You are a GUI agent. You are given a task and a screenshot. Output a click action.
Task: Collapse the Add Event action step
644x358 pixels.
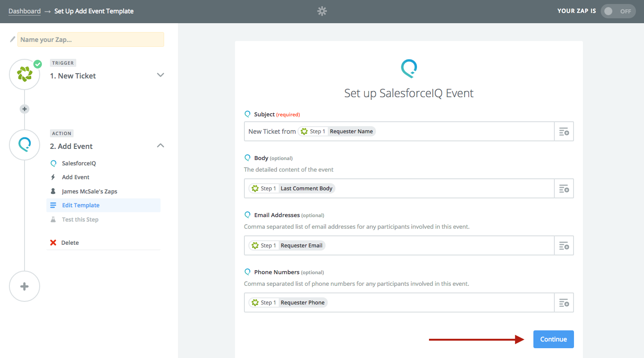click(161, 145)
